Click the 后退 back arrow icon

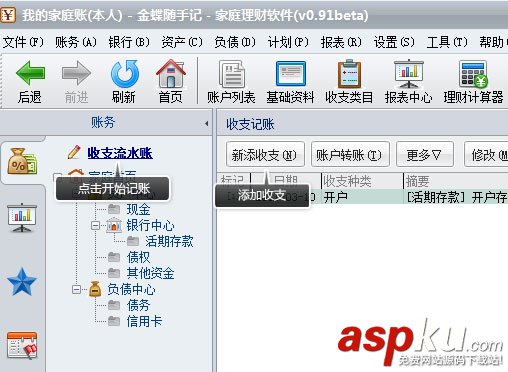tap(30, 73)
